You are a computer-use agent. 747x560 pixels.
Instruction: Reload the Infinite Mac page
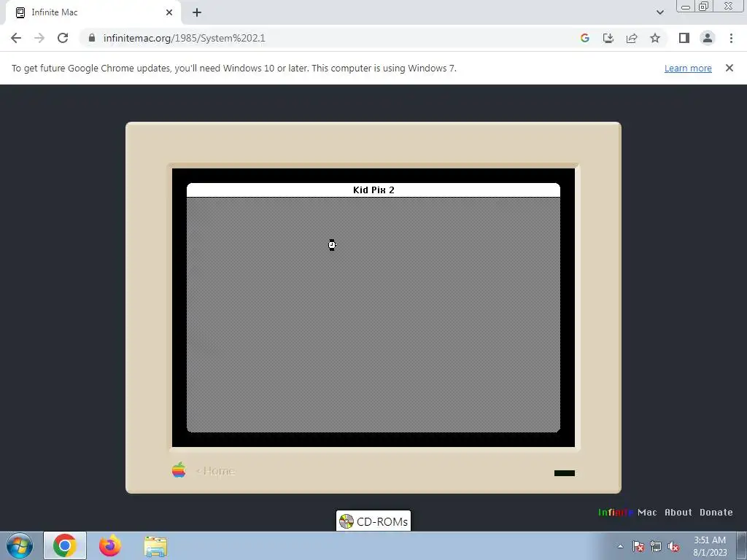point(63,38)
